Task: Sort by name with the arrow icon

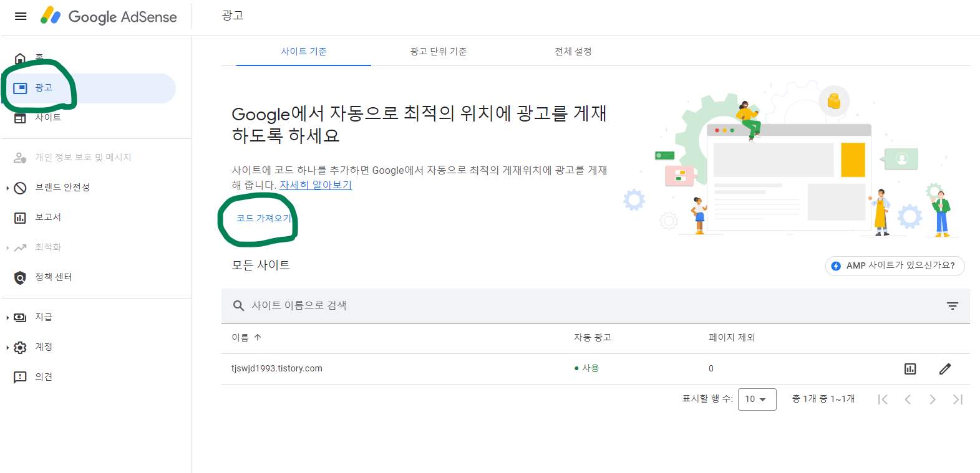Action: coord(258,337)
